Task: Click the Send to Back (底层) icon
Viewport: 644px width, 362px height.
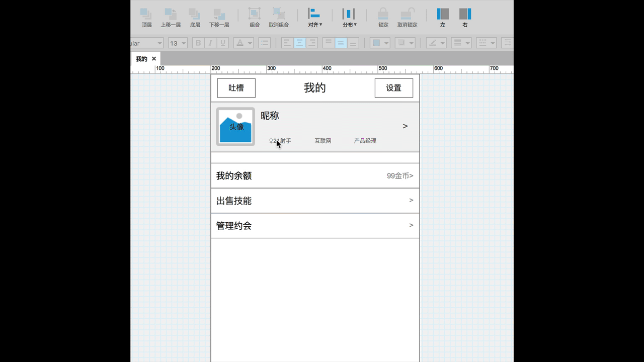Action: (x=195, y=15)
